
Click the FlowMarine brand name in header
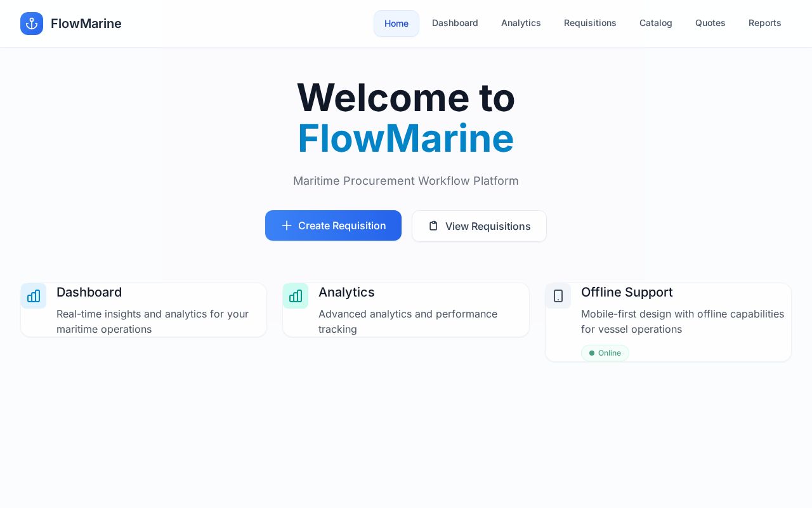pyautogui.click(x=86, y=23)
